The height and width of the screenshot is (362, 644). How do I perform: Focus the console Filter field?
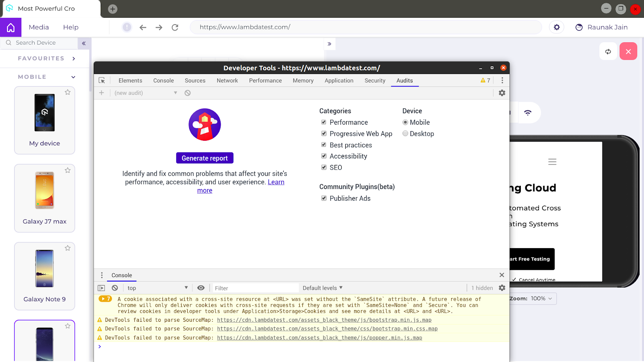256,288
